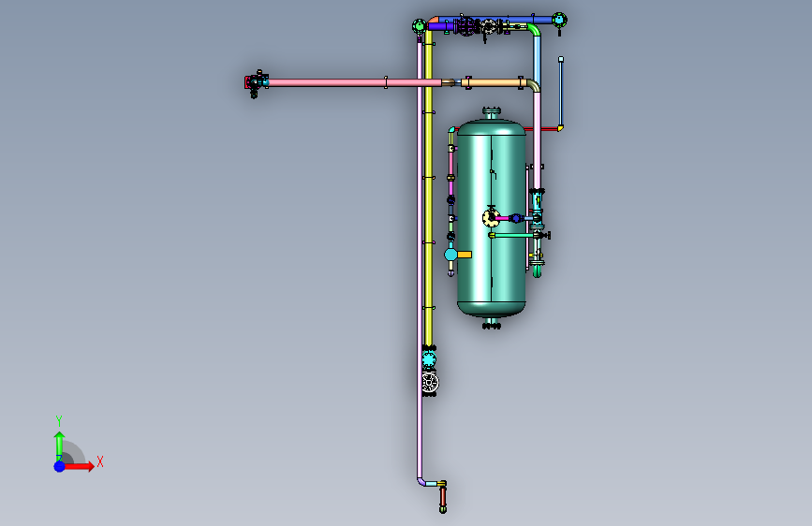Click the "X" axis label text
812x526 pixels.
point(100,461)
